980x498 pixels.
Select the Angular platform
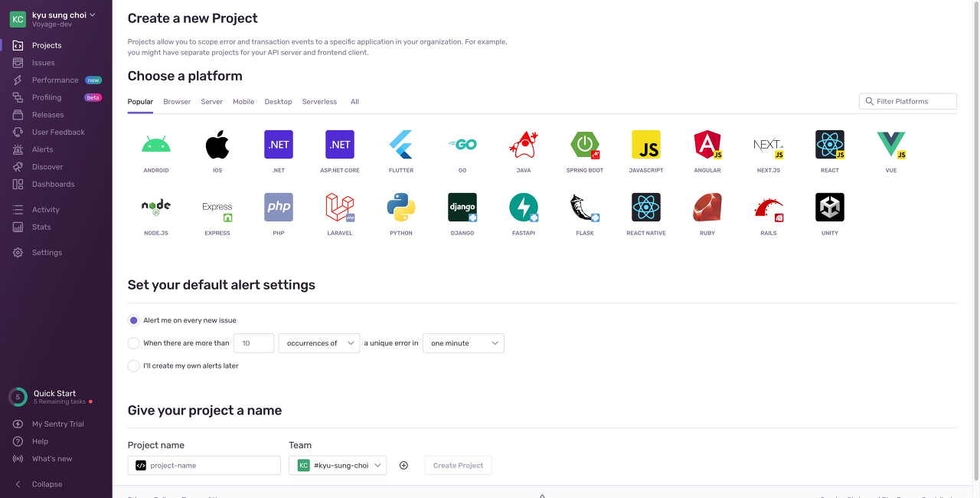[x=707, y=144]
